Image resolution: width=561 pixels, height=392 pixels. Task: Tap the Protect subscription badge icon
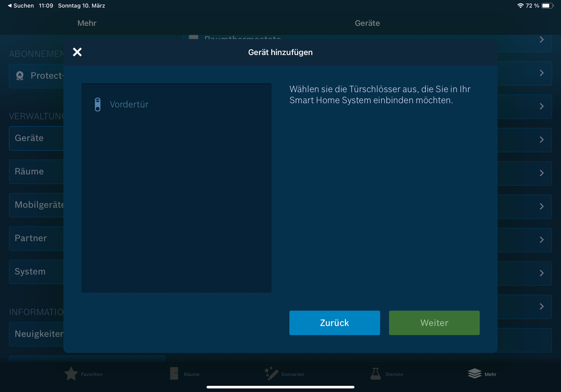[20, 76]
